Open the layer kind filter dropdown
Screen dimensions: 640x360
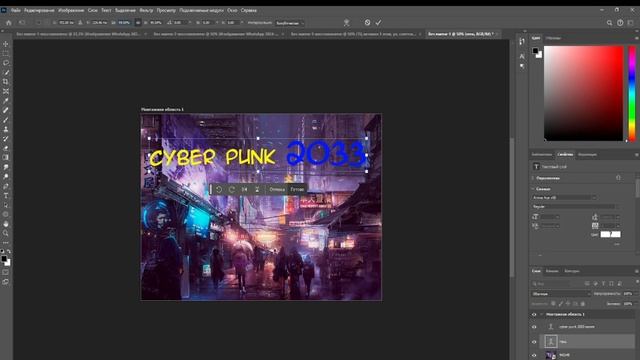(x=554, y=283)
